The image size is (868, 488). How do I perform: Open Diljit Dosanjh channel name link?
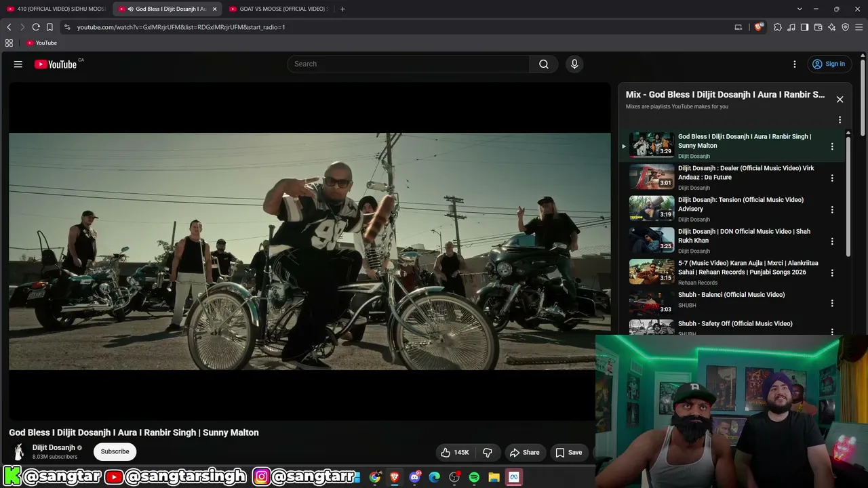point(54,448)
